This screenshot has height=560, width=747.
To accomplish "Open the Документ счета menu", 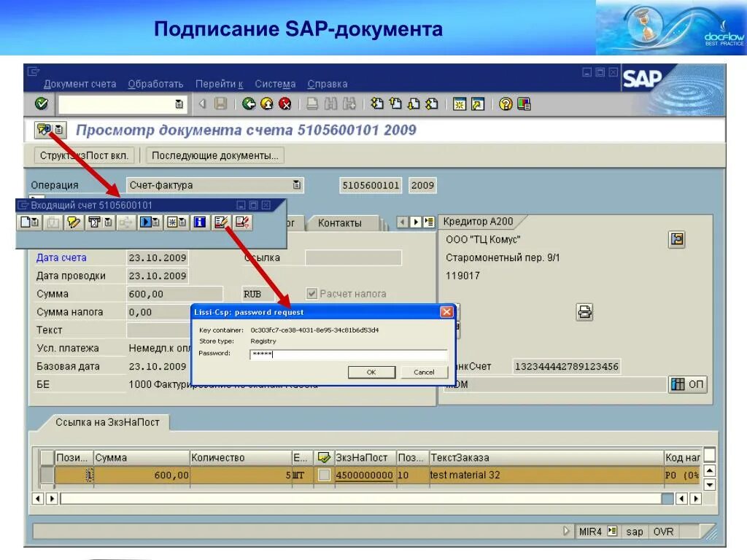I will tap(80, 84).
